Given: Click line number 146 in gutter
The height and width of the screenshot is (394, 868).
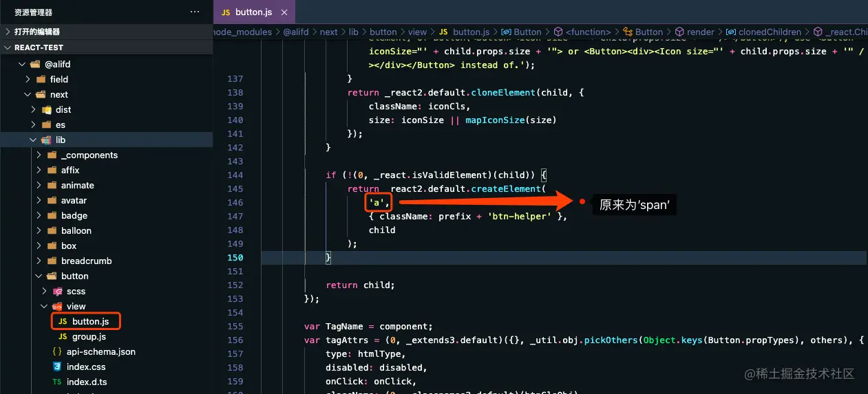Looking at the screenshot, I should [x=235, y=202].
